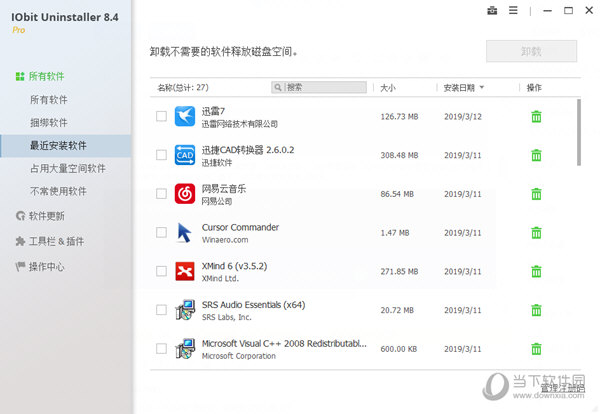
Task: Click the trash icon for 迅雷7
Action: click(x=536, y=116)
